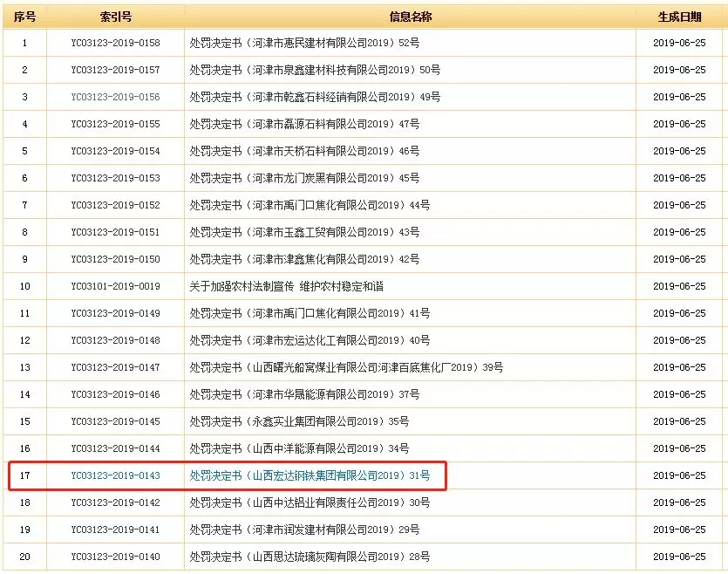This screenshot has width=728, height=574.
Task: Click index number YC03123-2019-0156
Action: (x=116, y=97)
